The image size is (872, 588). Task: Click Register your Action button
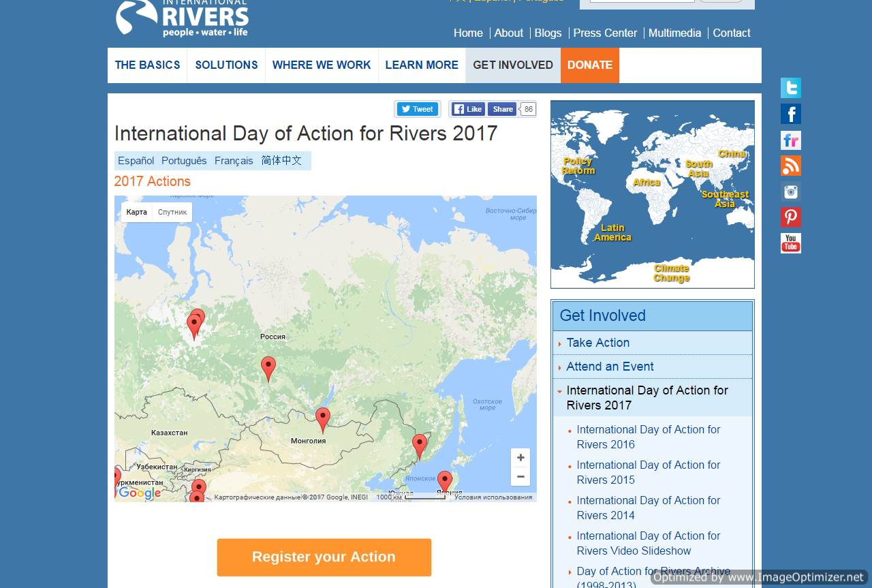click(x=324, y=557)
